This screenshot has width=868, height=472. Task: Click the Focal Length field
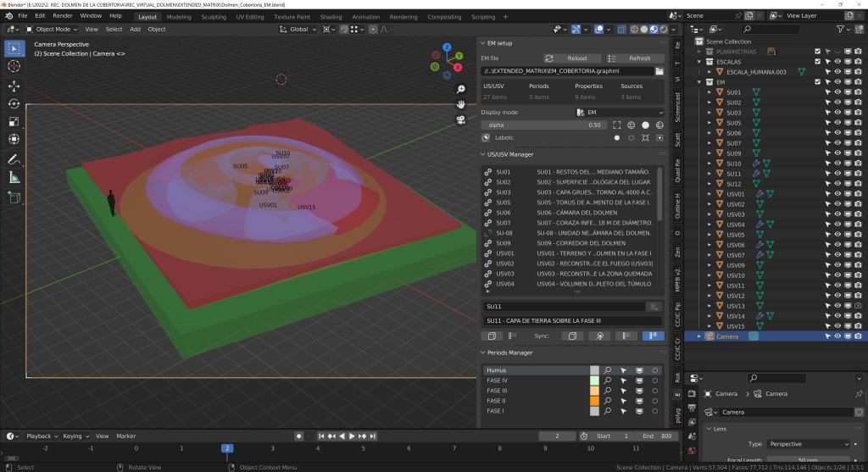(x=810, y=459)
